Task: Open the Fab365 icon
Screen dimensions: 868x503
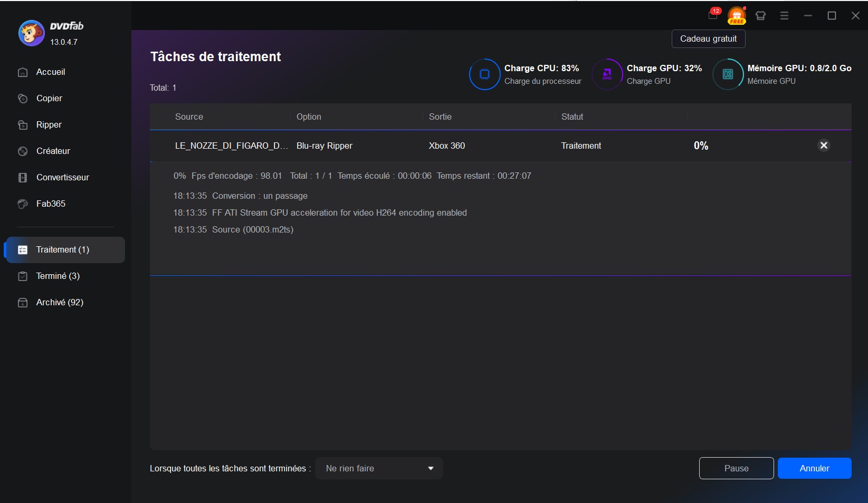Action: click(x=23, y=204)
